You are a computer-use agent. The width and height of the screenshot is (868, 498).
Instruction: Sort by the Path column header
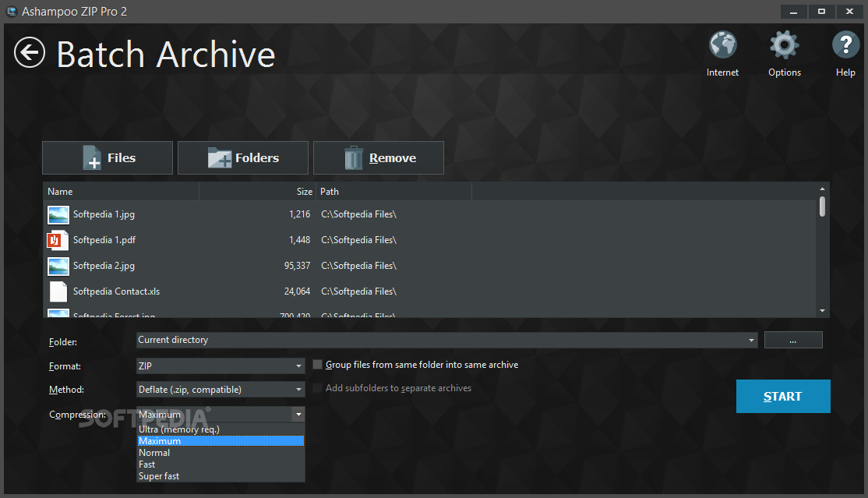pyautogui.click(x=394, y=192)
